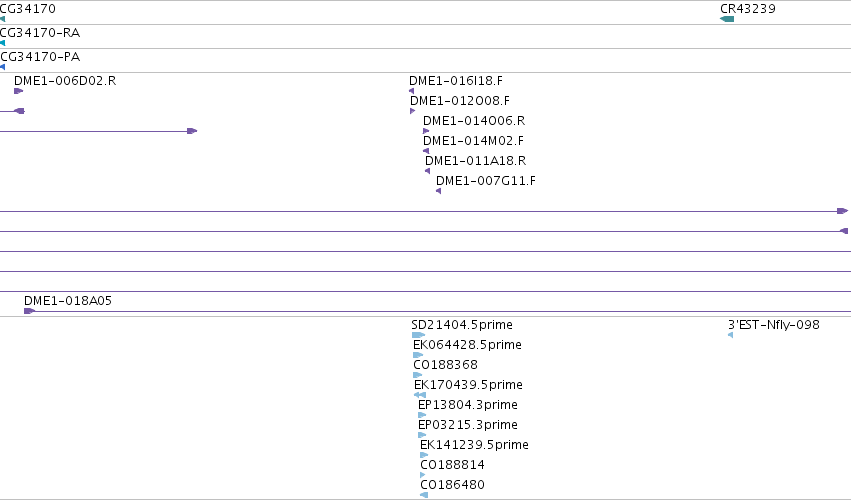851x500 pixels.
Task: Select the DME1-007G11.F small arrow marker
Action: (x=439, y=191)
